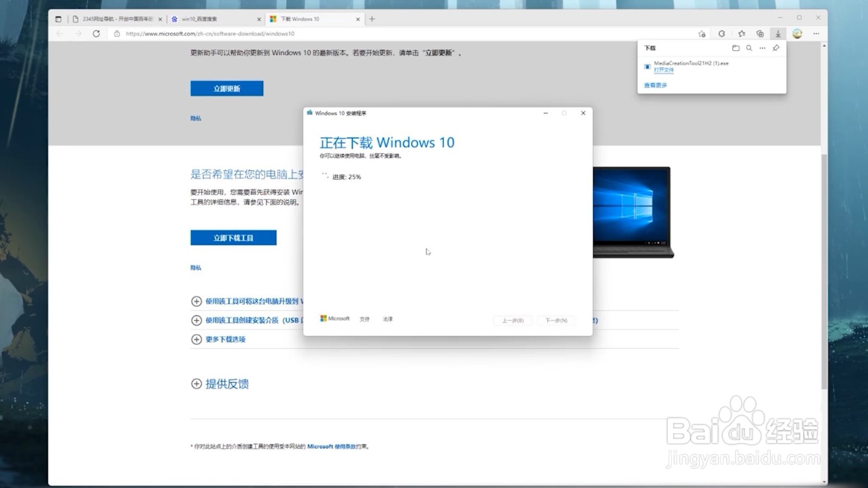The width and height of the screenshot is (868, 488).
Task: Click the MediaCreationTool21H2 (1).exe filename
Action: pos(691,63)
